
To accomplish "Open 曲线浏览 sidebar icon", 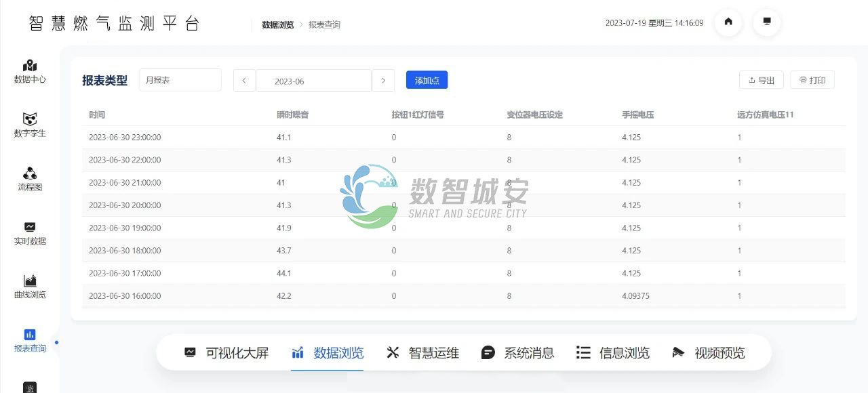I will click(x=30, y=287).
